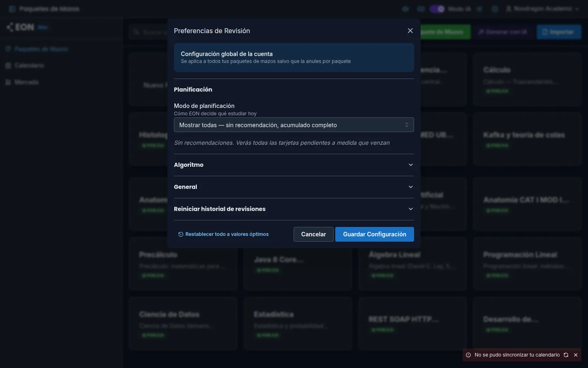Toggle the Modo IA switch
Viewport: 588px width, 368px height.
(x=437, y=9)
